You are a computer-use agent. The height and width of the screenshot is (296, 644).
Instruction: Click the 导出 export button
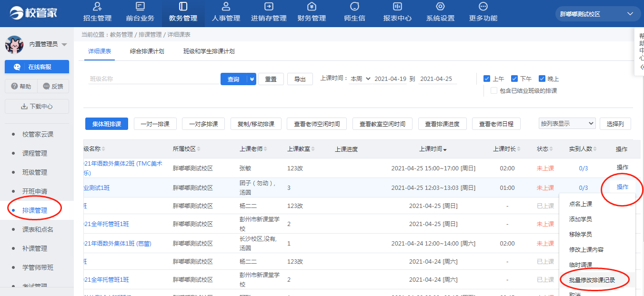click(x=300, y=79)
